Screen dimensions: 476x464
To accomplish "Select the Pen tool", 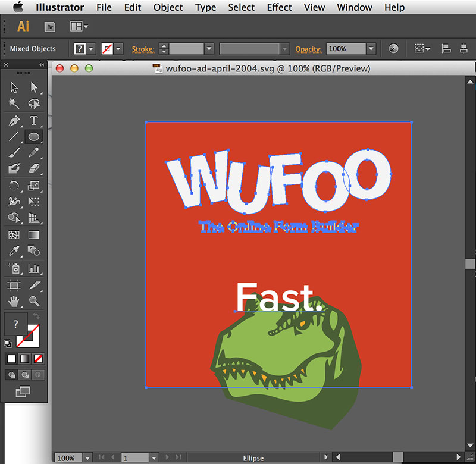I will [14, 121].
